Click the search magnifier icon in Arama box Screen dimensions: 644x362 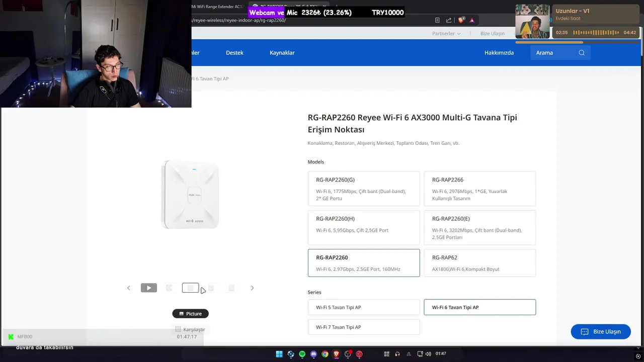pos(582,53)
